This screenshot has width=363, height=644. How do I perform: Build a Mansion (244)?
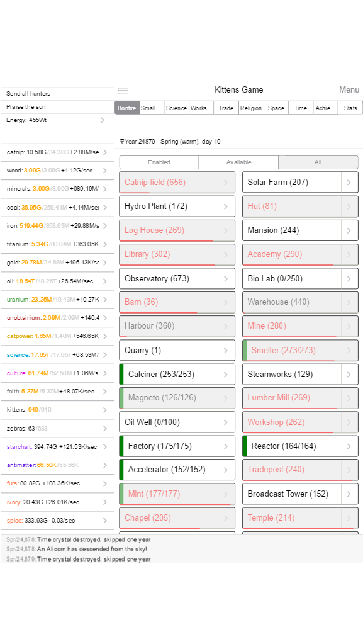(x=292, y=230)
